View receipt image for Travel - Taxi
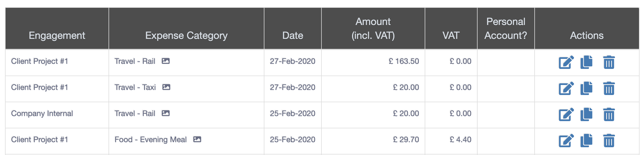Image resolution: width=644 pixels, height=155 pixels. pos(166,87)
